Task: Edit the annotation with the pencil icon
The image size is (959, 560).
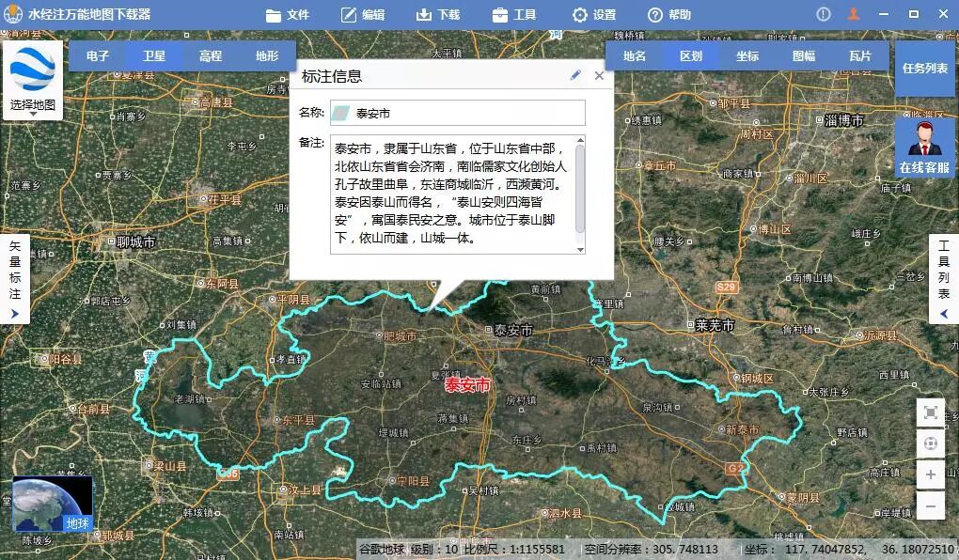Action: [x=576, y=75]
